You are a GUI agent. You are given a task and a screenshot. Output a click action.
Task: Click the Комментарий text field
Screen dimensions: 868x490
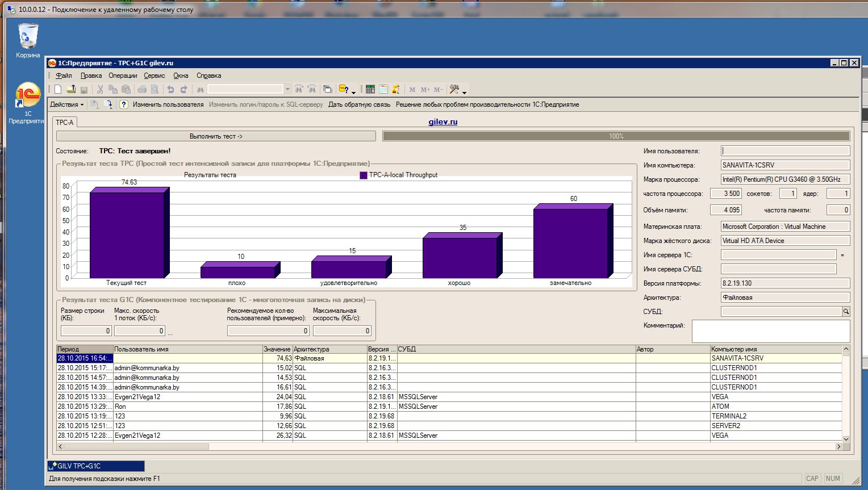pos(770,331)
